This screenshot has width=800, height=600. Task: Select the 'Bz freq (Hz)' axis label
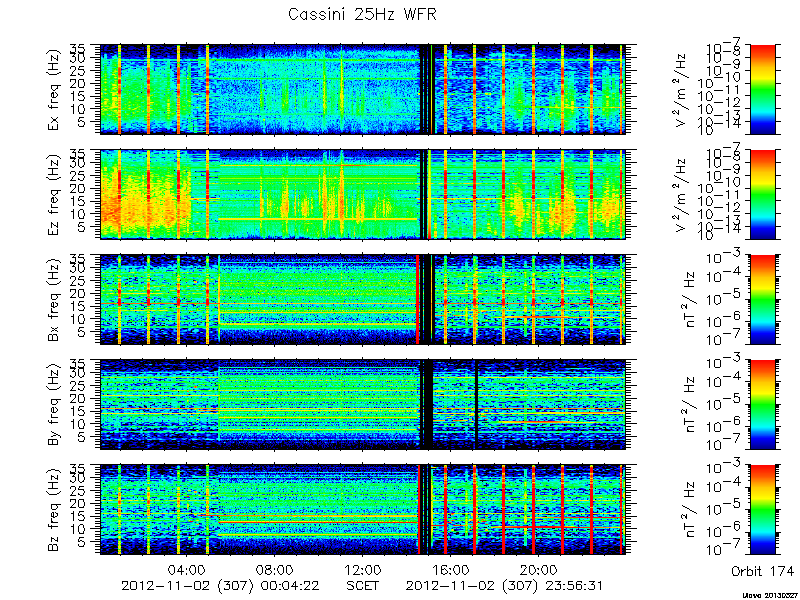coord(54,510)
